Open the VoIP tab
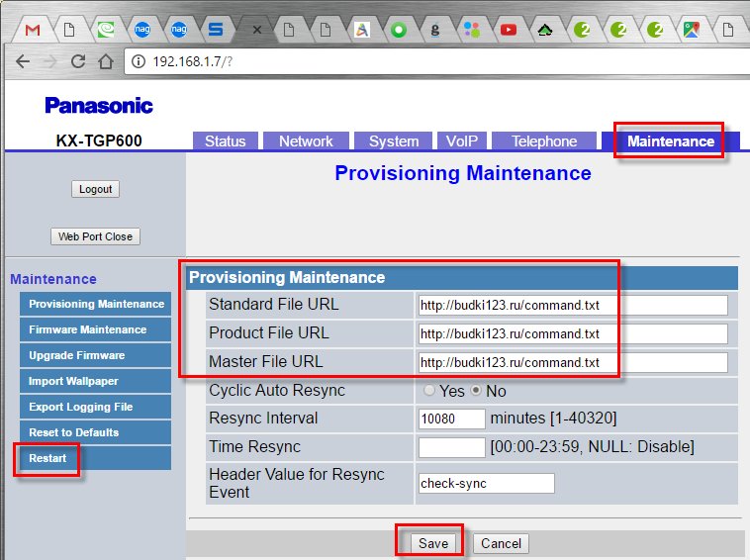This screenshot has width=750, height=560. (461, 141)
